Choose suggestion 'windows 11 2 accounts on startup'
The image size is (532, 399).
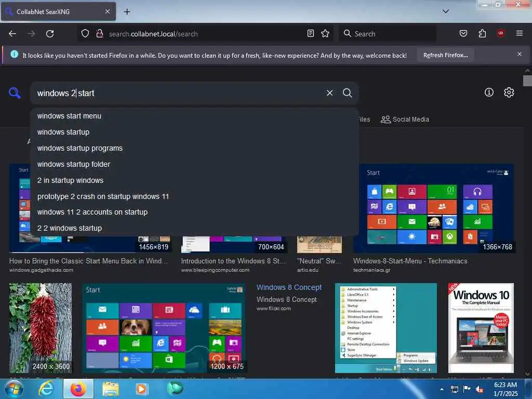(194, 212)
